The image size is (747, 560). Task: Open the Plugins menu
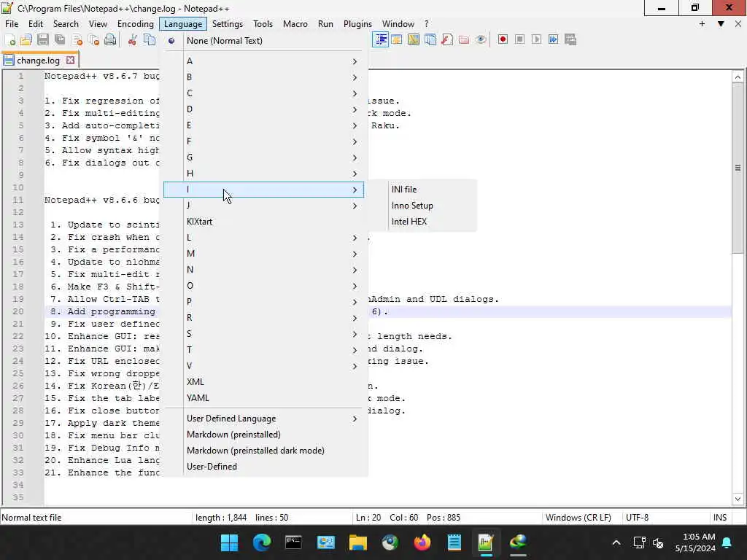pos(357,24)
